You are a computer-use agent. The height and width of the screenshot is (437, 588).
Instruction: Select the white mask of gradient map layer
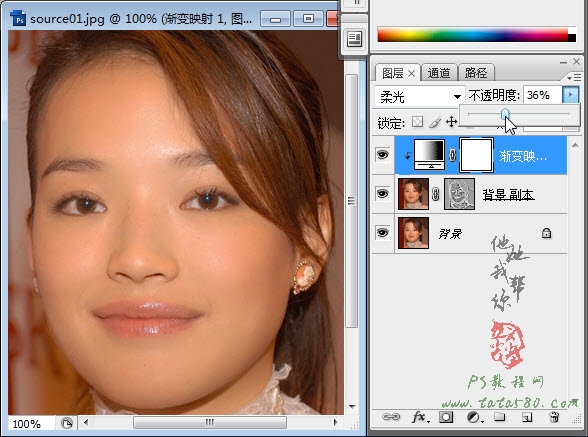(x=476, y=155)
